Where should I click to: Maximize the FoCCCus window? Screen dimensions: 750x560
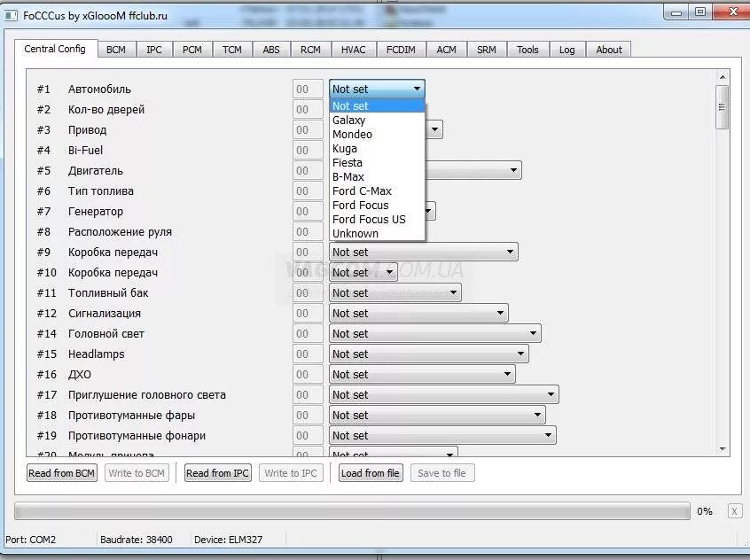pyautogui.click(x=700, y=13)
